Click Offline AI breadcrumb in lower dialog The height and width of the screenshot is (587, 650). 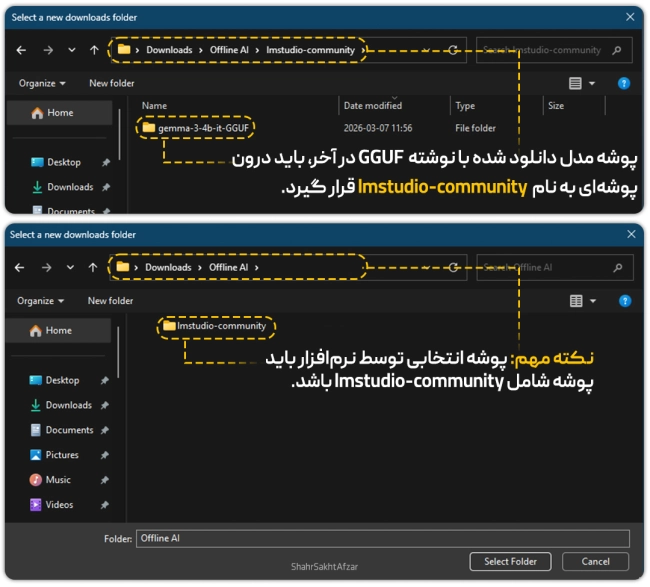(x=228, y=267)
